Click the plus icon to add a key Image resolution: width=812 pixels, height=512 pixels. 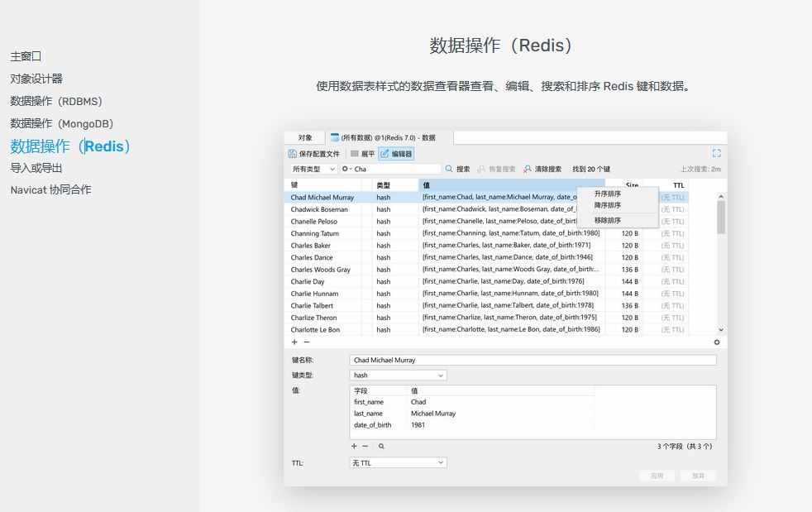click(294, 342)
